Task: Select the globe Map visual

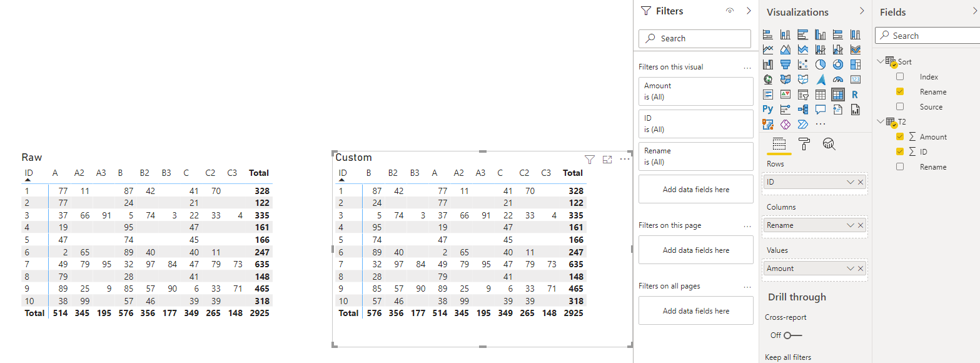Action: pos(768,79)
